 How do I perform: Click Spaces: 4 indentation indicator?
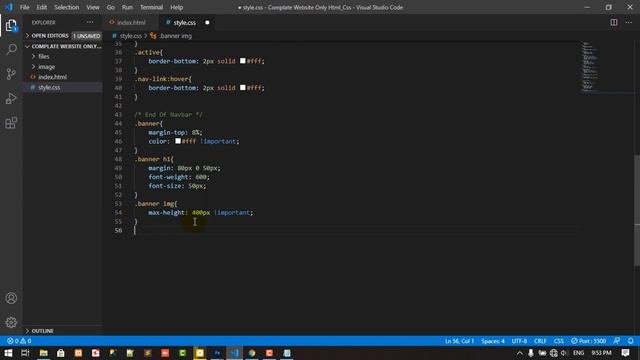493,341
